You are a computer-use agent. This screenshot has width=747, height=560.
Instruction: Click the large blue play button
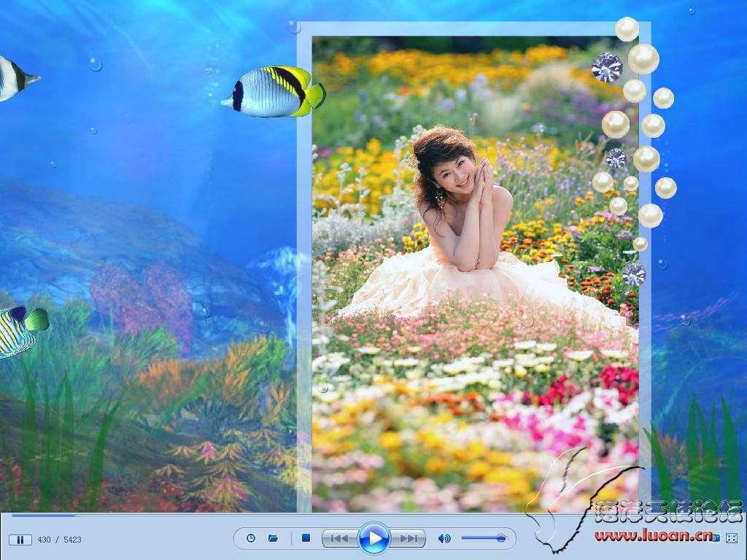point(374,538)
